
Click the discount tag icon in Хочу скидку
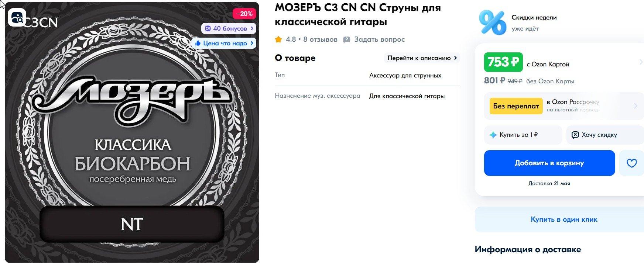pyautogui.click(x=575, y=135)
